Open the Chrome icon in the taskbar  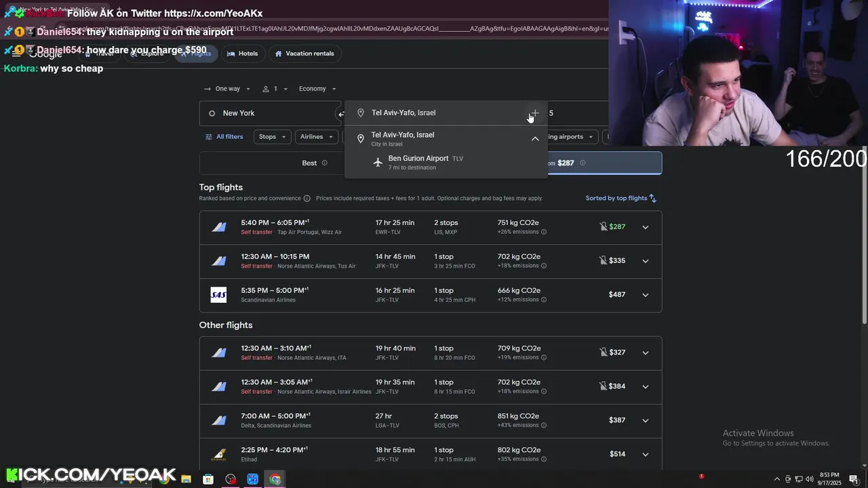tap(275, 479)
